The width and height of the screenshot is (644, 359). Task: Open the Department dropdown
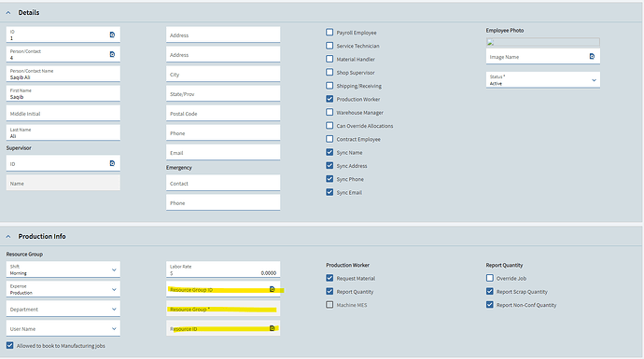[x=63, y=309]
